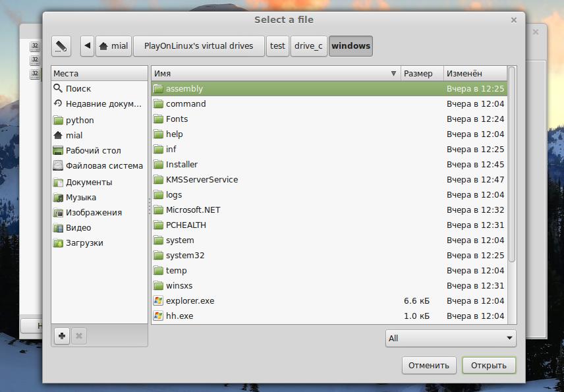Toggle the type-a-path pencil button
Viewport: 564px width, 392px height.
pos(61,46)
